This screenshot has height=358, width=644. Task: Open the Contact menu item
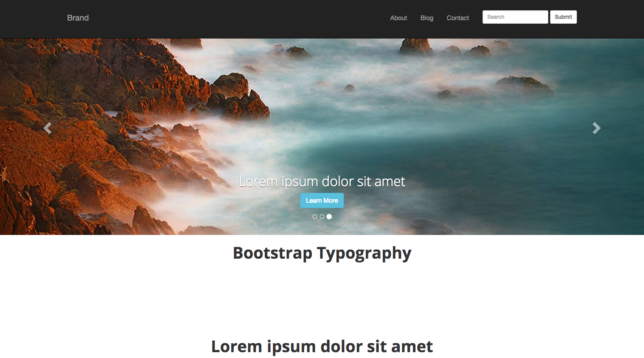tap(458, 18)
